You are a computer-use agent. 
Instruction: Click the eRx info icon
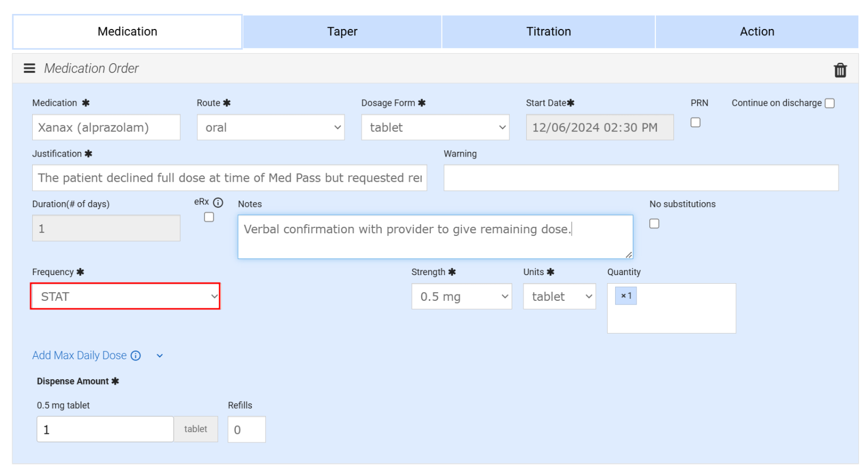coord(218,203)
